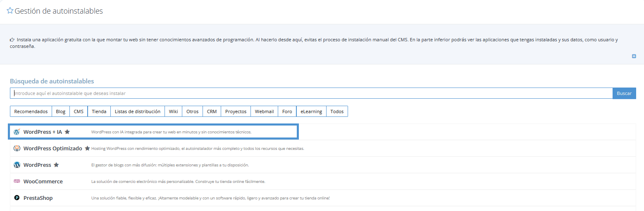The height and width of the screenshot is (211, 644).
Task: Open the WordPress + IA installer
Action: [43, 132]
